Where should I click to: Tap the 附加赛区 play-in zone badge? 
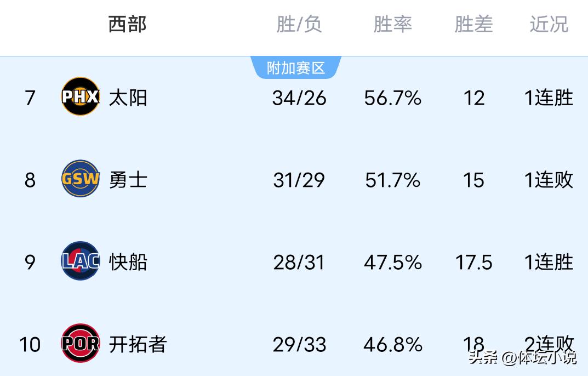pos(296,68)
